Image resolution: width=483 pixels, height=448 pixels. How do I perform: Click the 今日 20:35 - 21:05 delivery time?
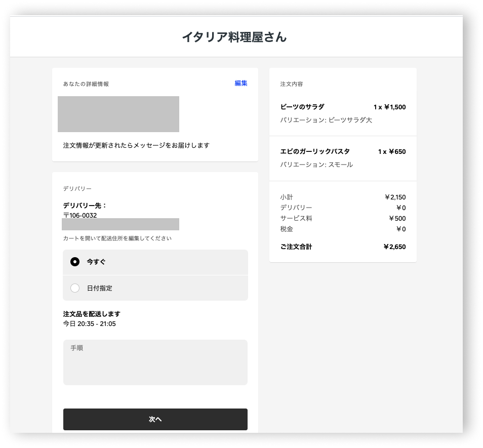(x=89, y=324)
